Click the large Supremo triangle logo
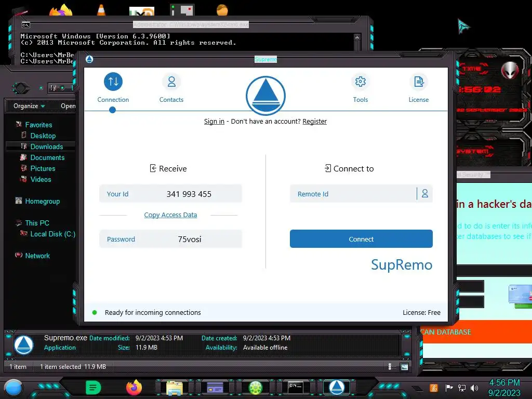This screenshot has height=399, width=532. (265, 96)
